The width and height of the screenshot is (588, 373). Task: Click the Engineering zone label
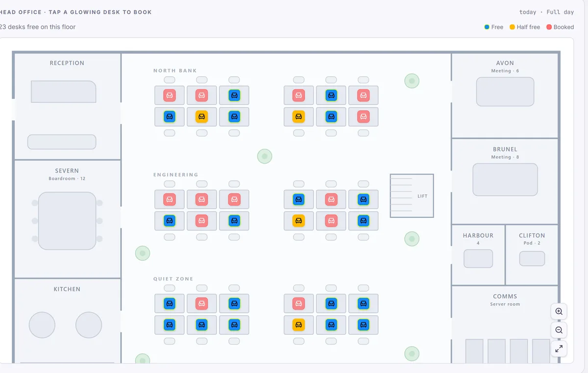[x=176, y=175]
